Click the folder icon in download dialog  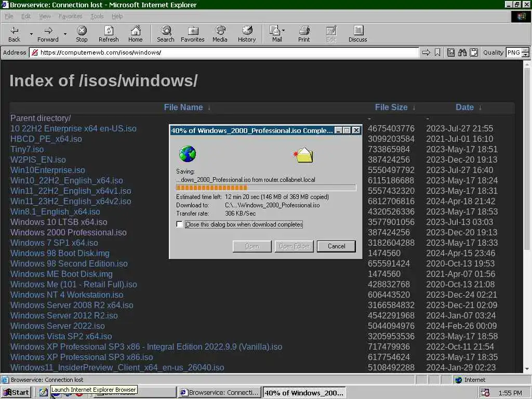[303, 155]
